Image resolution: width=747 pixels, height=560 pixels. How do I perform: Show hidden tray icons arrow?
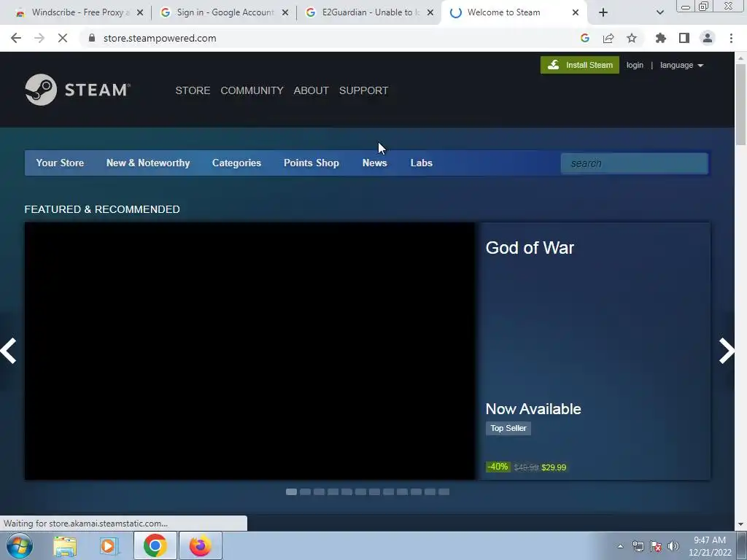(620, 546)
